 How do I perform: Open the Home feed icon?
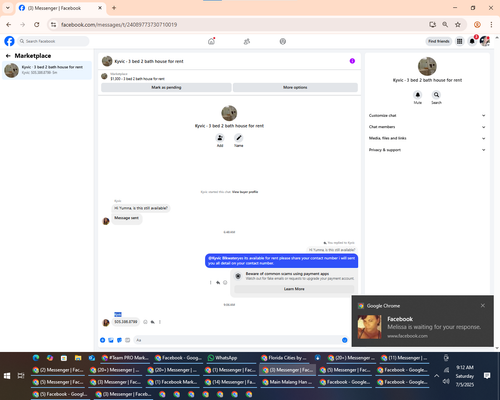click(x=211, y=41)
